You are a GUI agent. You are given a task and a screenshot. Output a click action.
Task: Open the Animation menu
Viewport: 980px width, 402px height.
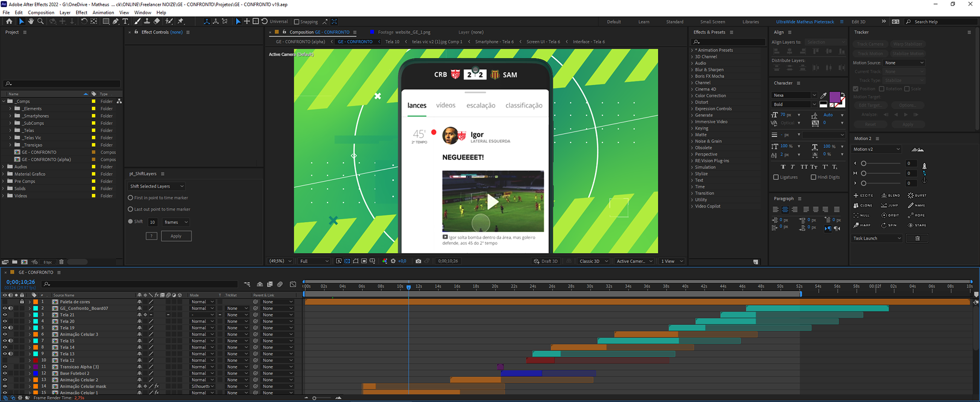(103, 13)
